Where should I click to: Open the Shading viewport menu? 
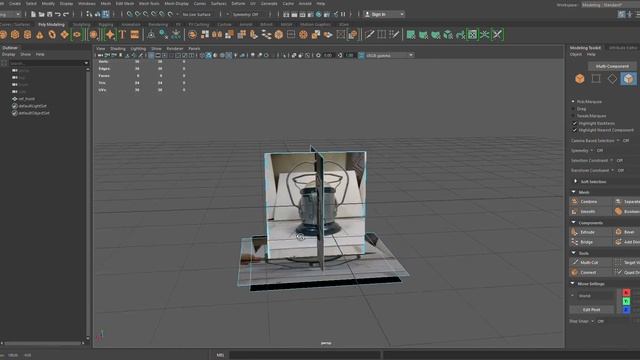click(118, 49)
